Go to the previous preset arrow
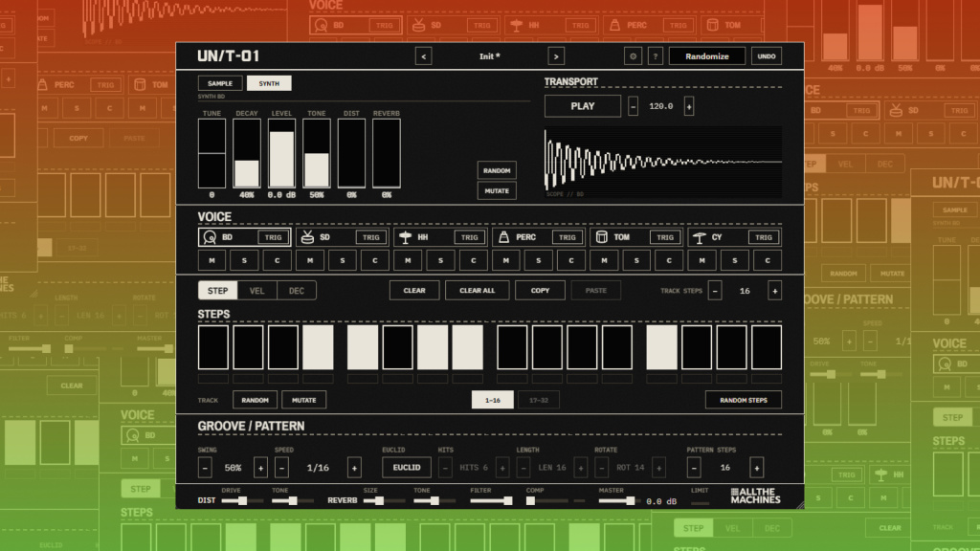The image size is (980, 551). click(x=423, y=56)
